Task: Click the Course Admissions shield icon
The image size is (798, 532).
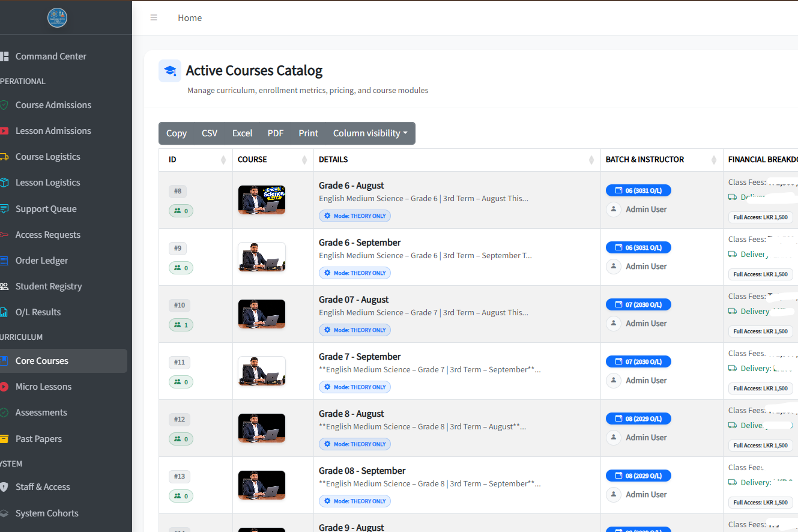Action: coord(4,105)
